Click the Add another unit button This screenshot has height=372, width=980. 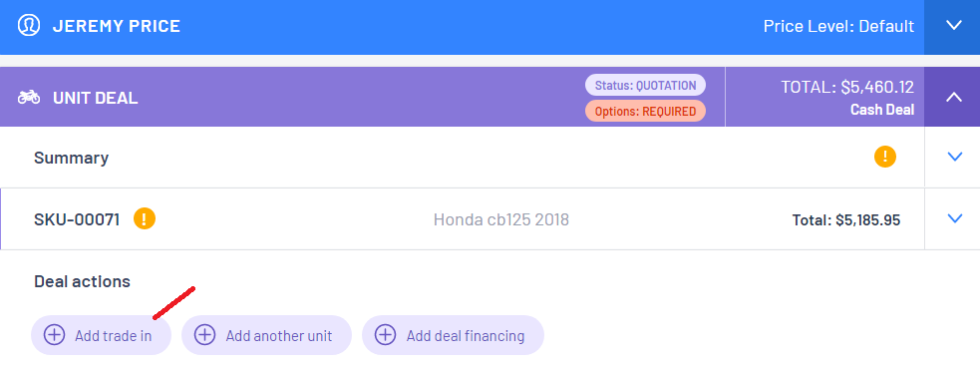[x=267, y=335]
